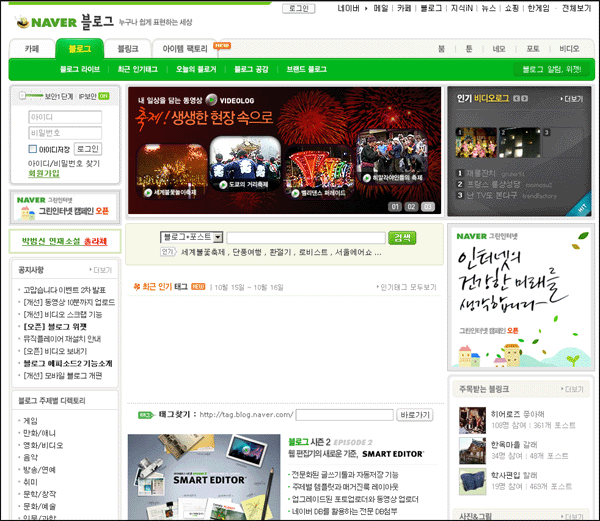
Task: Open 최근 인기태그 menu item
Action: click(x=138, y=69)
